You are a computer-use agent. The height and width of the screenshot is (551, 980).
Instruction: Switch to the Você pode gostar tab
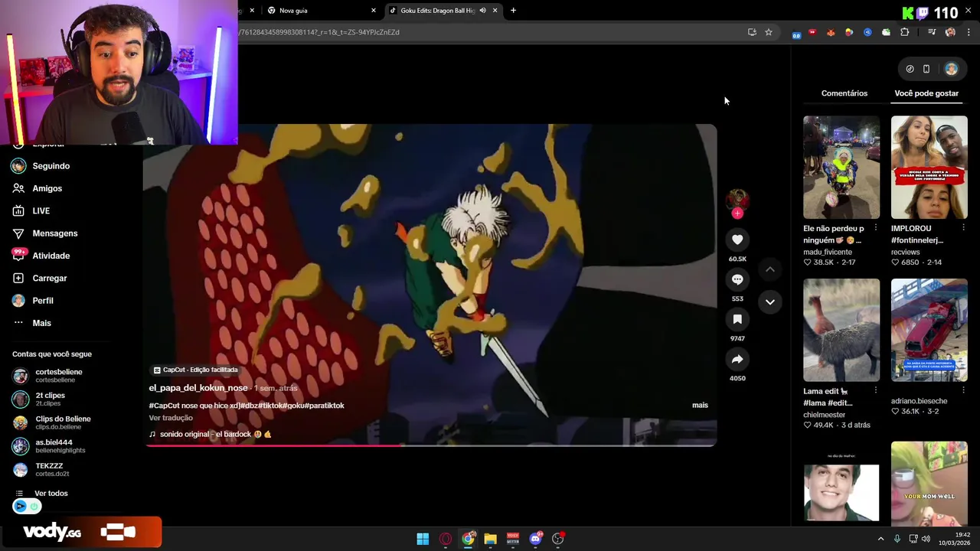pyautogui.click(x=926, y=93)
